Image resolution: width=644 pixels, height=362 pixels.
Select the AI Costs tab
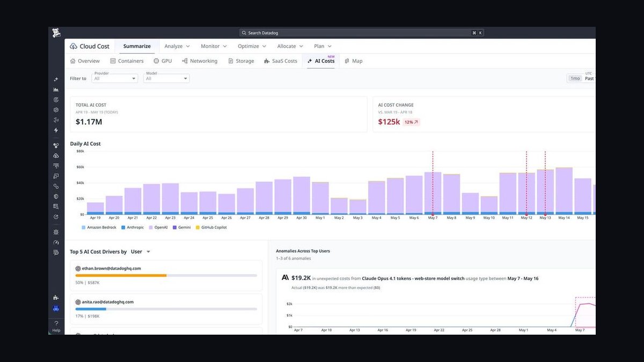click(x=321, y=61)
